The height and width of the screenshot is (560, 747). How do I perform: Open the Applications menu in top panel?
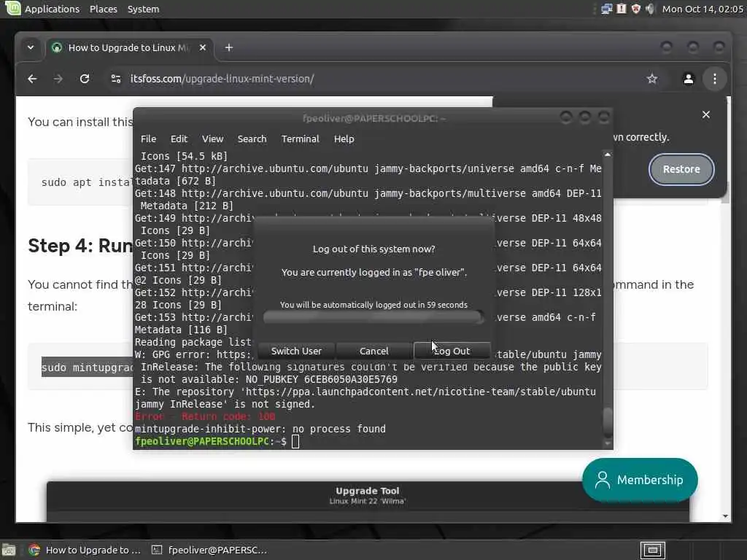[x=52, y=9]
